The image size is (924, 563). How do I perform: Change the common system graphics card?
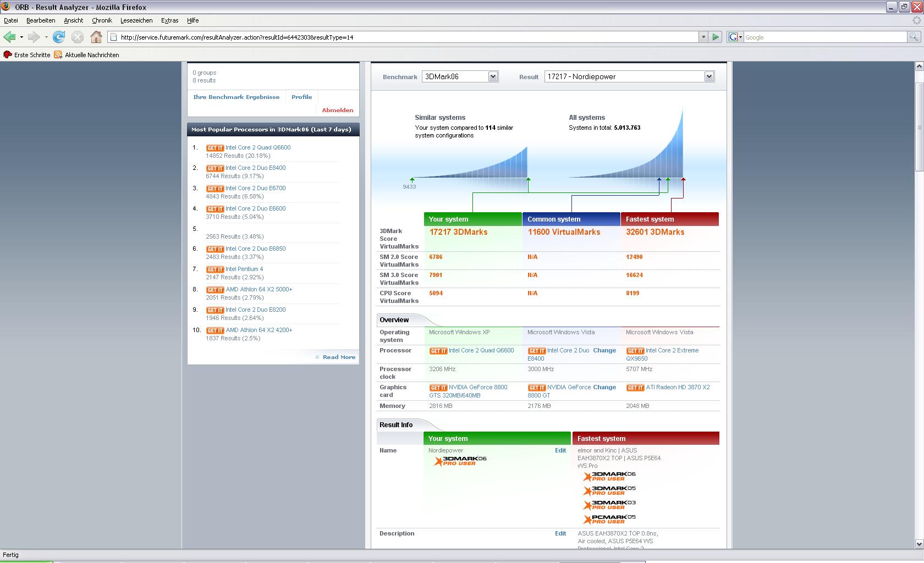pyautogui.click(x=604, y=388)
